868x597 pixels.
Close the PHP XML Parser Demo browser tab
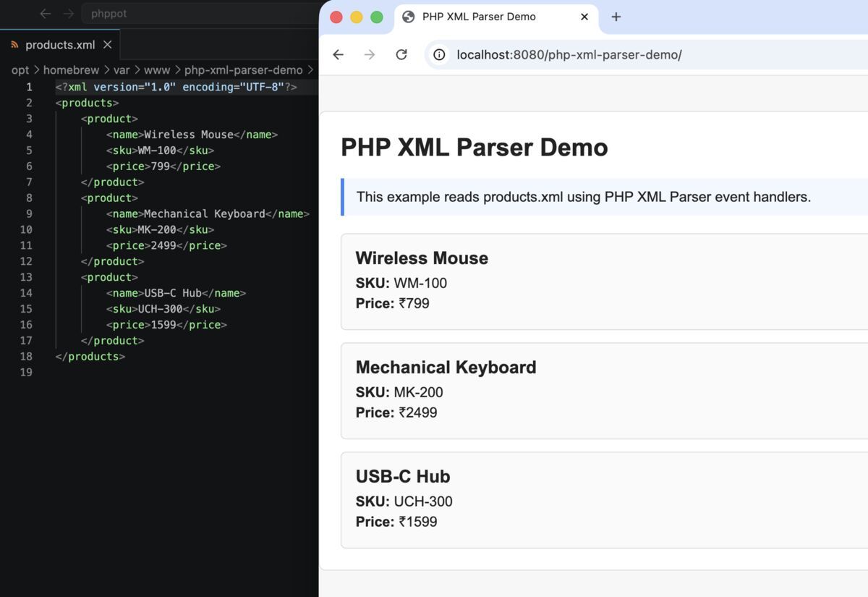point(584,17)
